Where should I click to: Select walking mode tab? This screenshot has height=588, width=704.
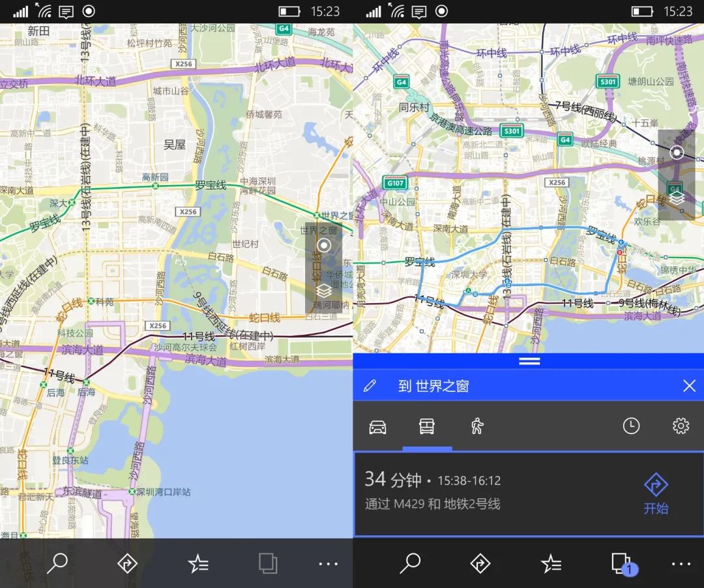coord(477,426)
